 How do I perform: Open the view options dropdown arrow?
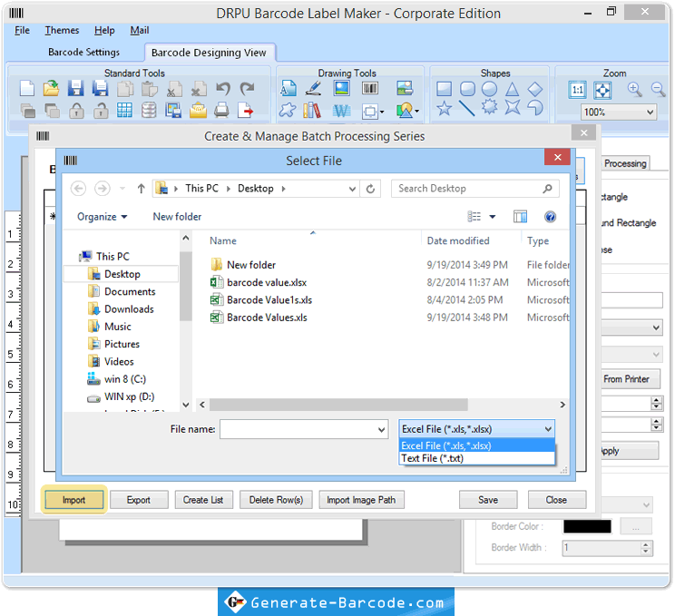pos(492,217)
